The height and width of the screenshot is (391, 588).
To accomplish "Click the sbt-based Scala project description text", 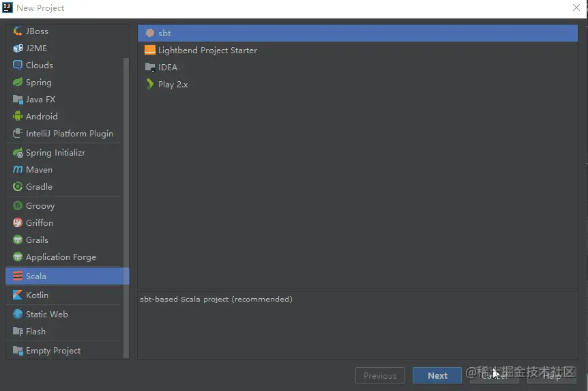I will click(x=216, y=299).
